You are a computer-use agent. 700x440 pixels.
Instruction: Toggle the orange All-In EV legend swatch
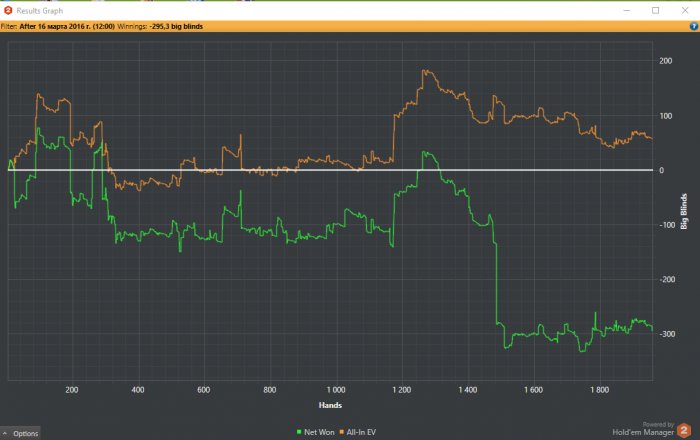pos(342,432)
